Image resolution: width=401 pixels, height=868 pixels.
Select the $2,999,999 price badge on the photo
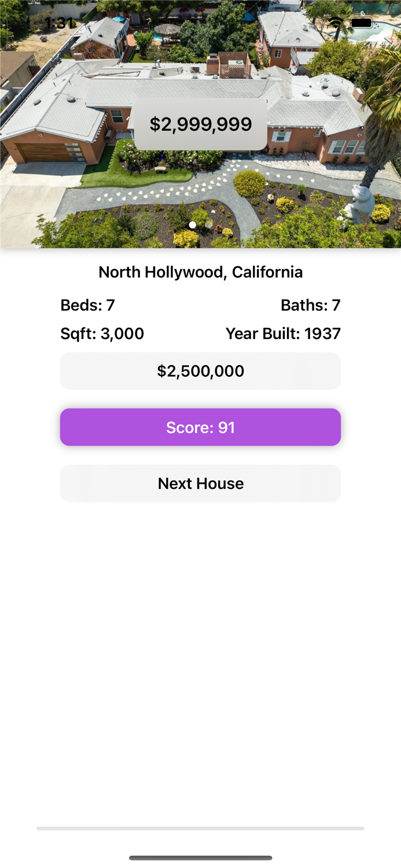coord(201,123)
